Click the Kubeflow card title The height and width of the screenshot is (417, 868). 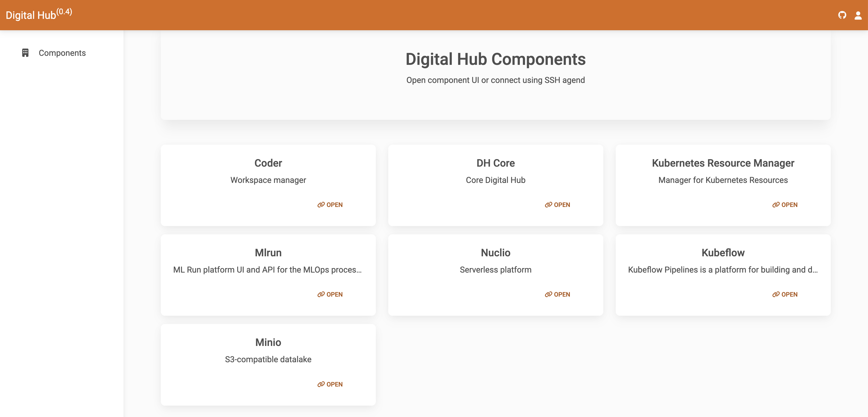[723, 253]
